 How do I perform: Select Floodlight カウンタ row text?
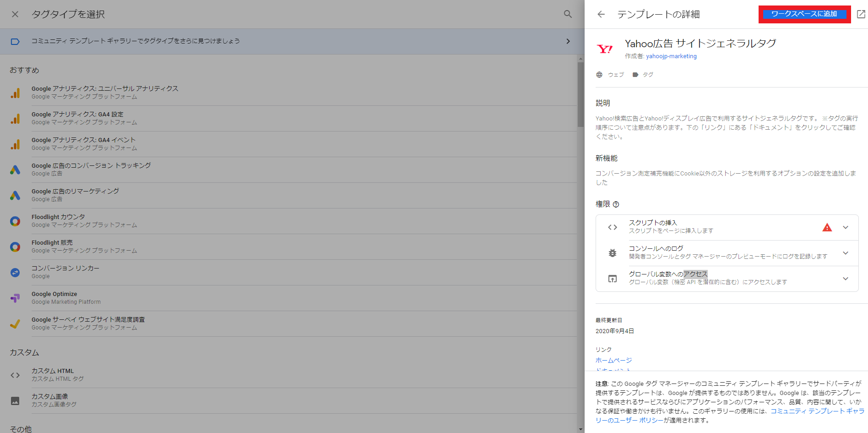point(58,217)
